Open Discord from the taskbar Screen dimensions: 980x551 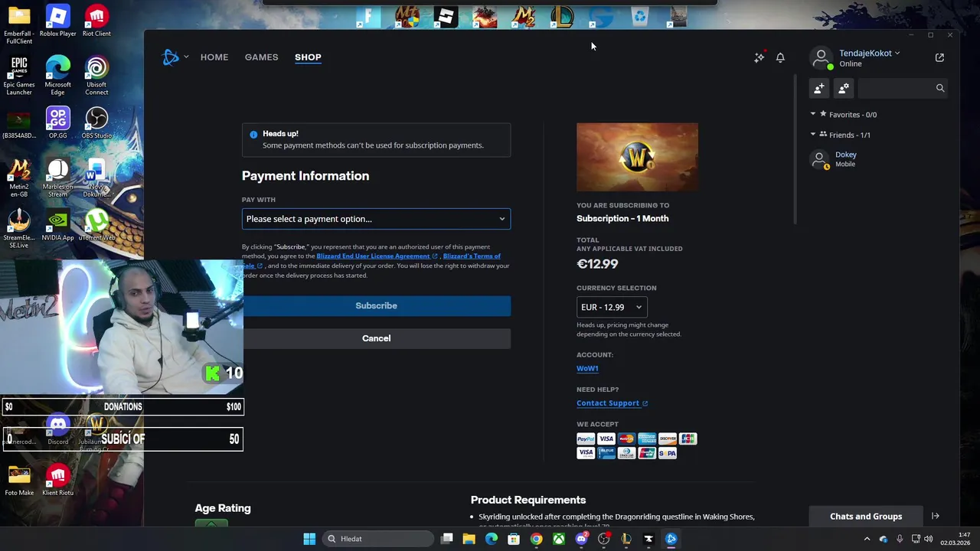(581, 539)
